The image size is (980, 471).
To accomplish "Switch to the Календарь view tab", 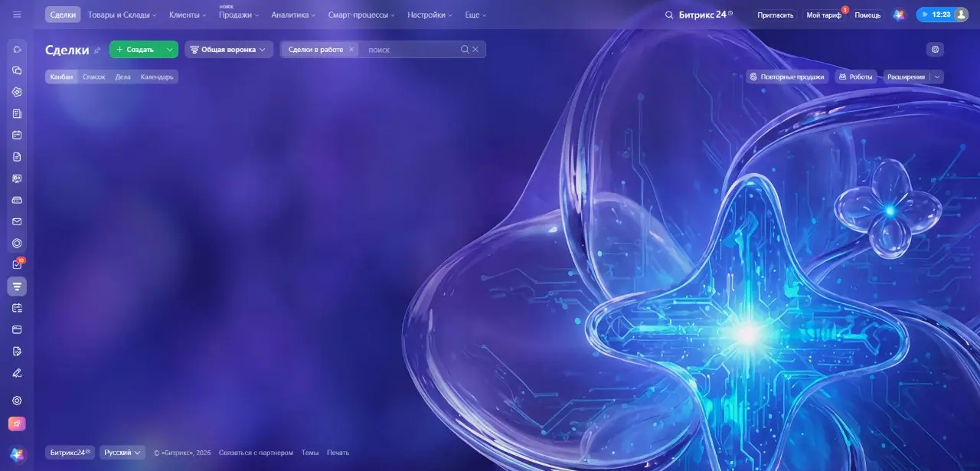I will click(x=157, y=77).
